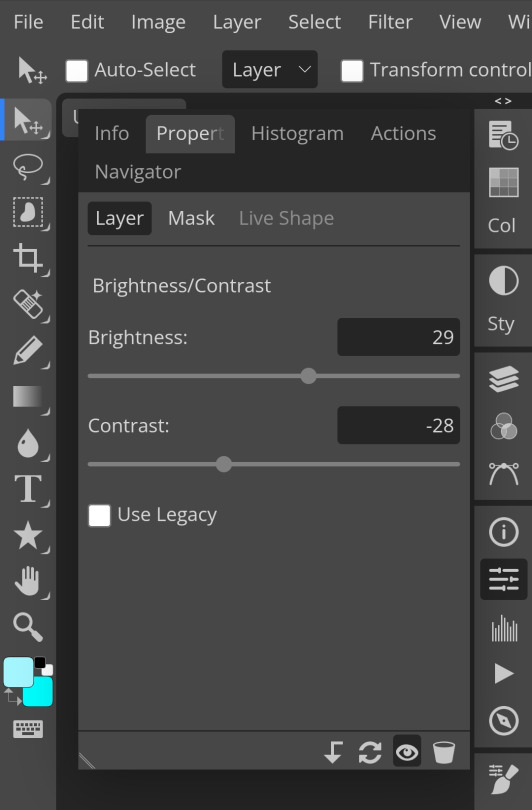The height and width of the screenshot is (810, 532).
Task: Delete adjustment using trash icon
Action: pyautogui.click(x=444, y=752)
